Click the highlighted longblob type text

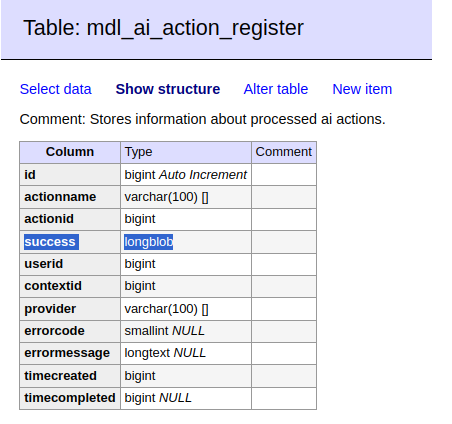coord(148,242)
